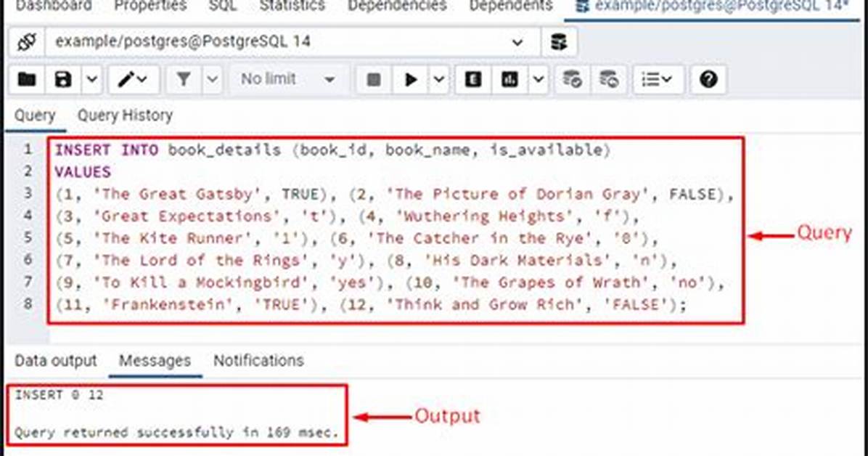Click the Commit transaction icon
This screenshot has width=868, height=456.
572,80
